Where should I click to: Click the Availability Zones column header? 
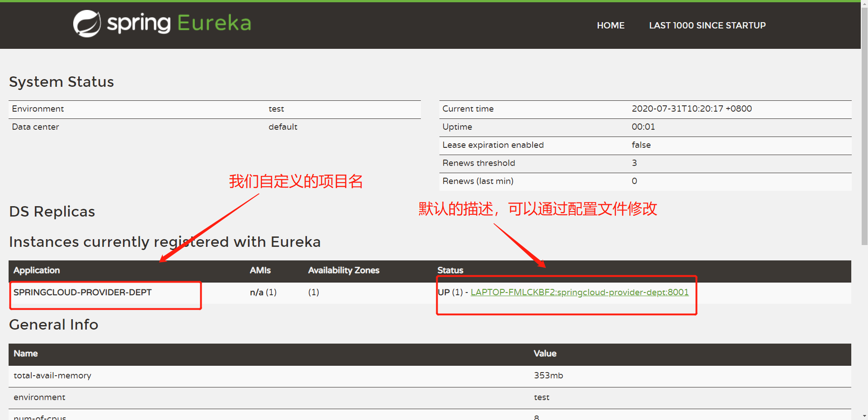[x=344, y=270]
